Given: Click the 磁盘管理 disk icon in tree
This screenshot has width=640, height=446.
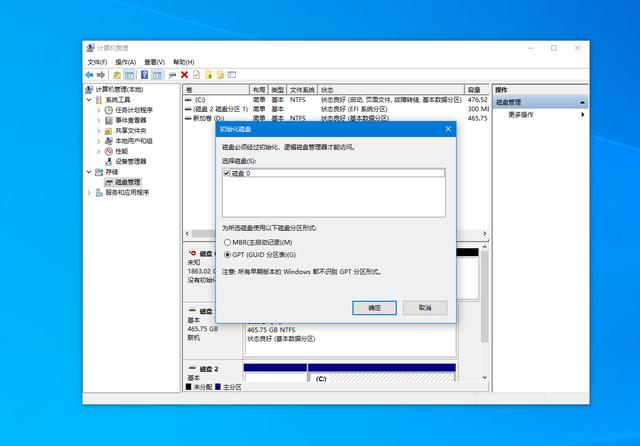Looking at the screenshot, I should tap(109, 182).
